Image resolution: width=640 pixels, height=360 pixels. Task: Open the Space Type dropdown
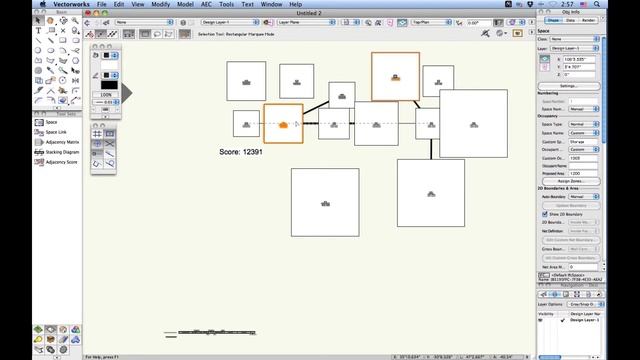pos(584,124)
